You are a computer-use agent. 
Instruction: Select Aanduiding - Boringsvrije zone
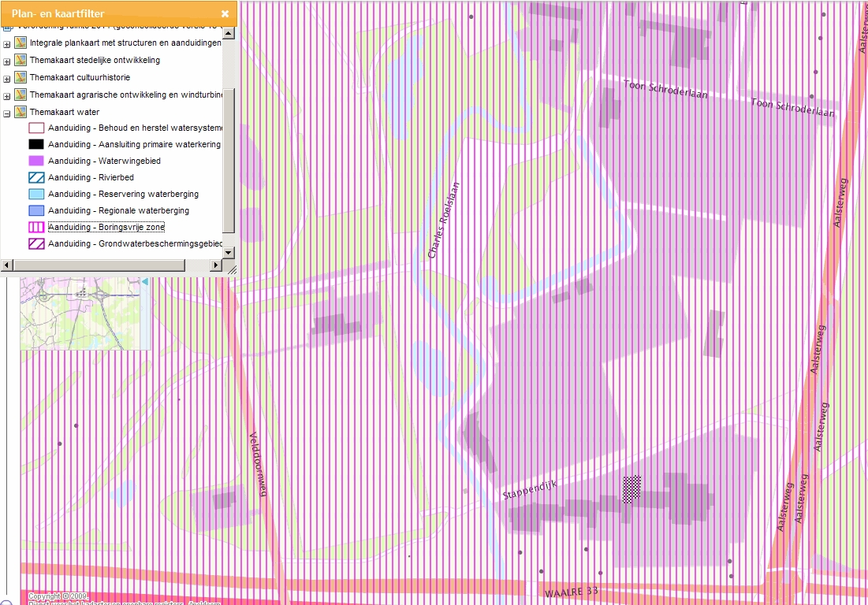[x=106, y=228]
